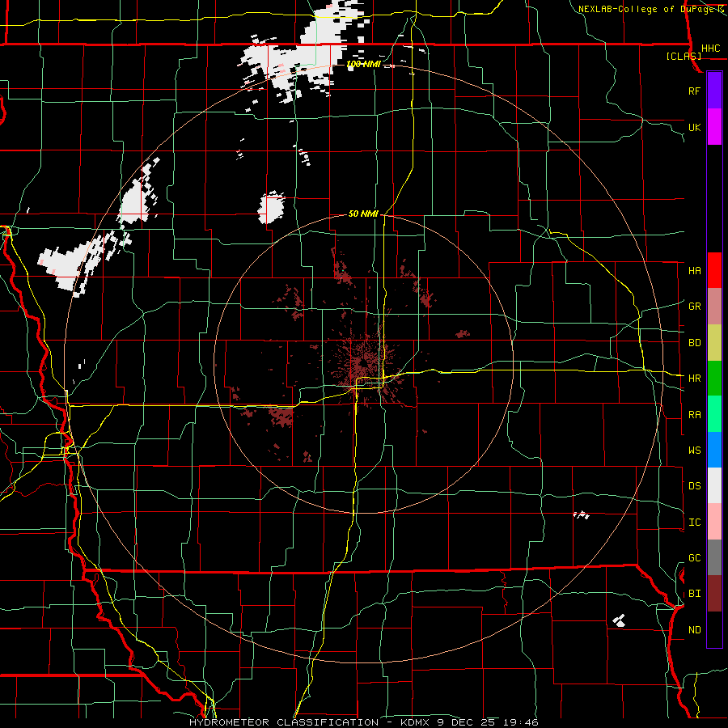Image resolution: width=728 pixels, height=728 pixels.
Task: Click the HA legend label
Action: tap(694, 270)
